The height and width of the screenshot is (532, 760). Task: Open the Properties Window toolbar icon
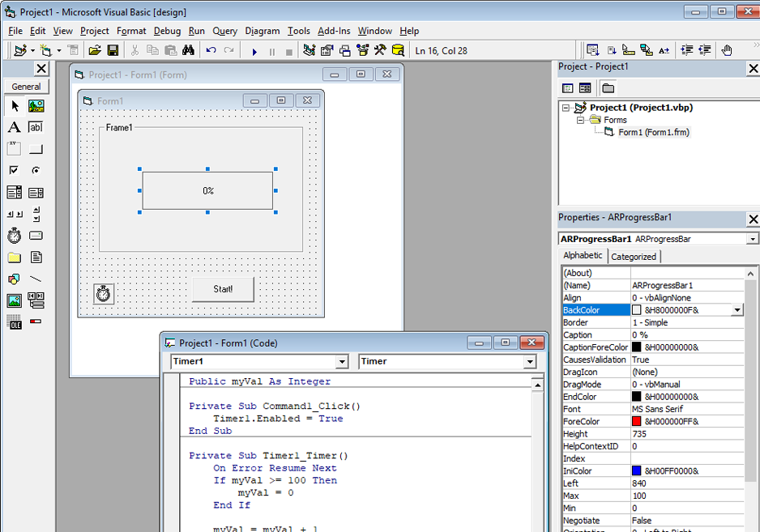[x=327, y=50]
